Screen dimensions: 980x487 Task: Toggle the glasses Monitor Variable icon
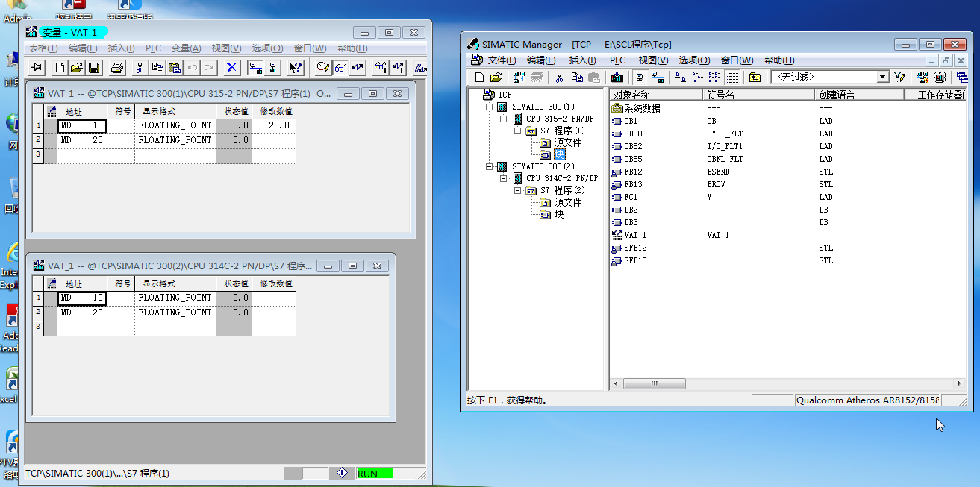[x=340, y=68]
